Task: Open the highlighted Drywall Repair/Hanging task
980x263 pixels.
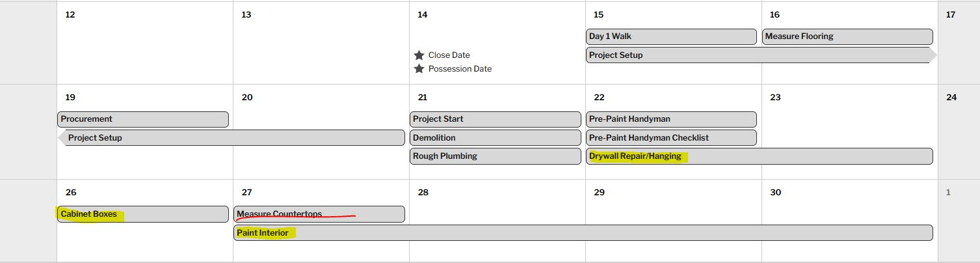Action: coord(760,156)
